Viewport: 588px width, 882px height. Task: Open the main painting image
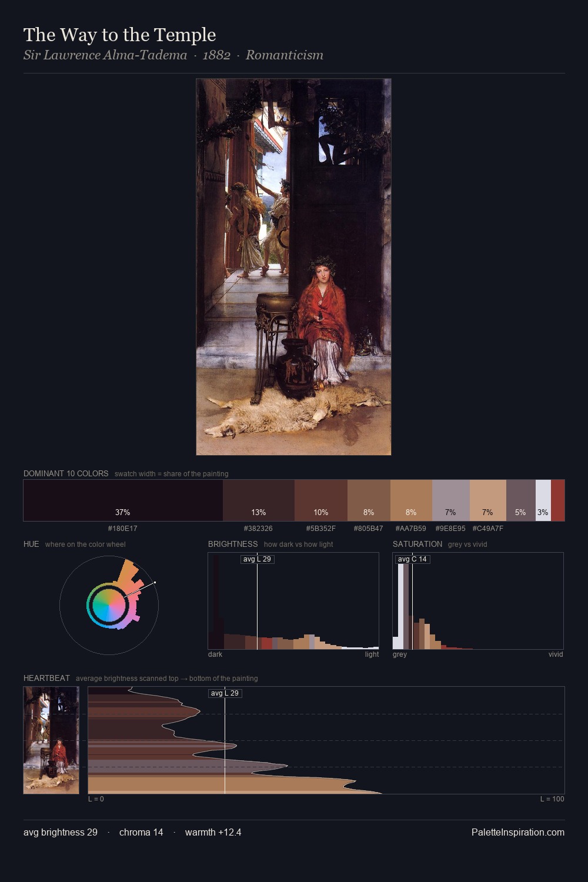point(293,267)
